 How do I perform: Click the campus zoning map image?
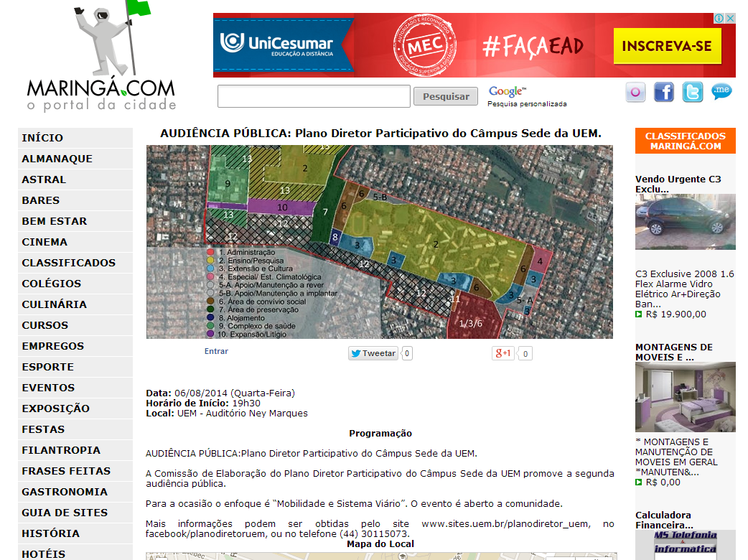tap(379, 242)
